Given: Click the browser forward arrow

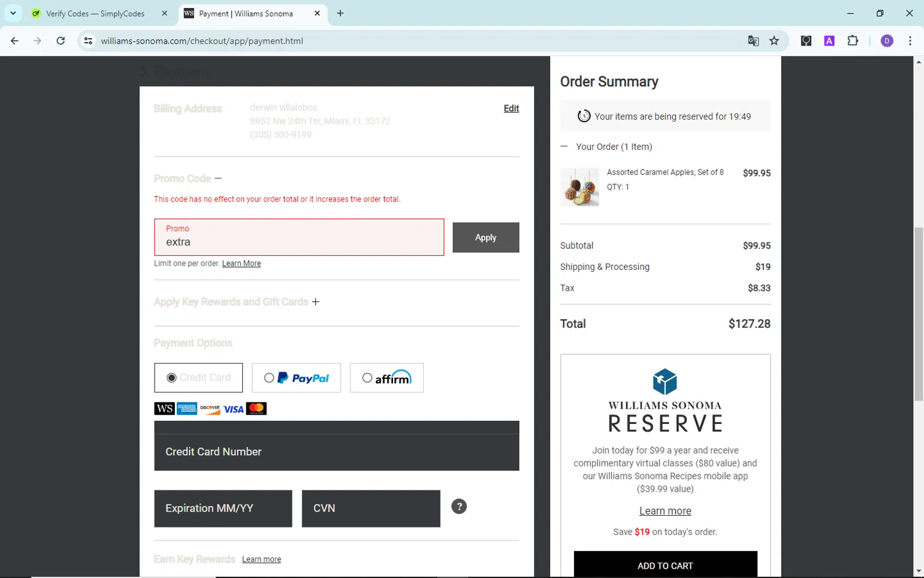Looking at the screenshot, I should tap(38, 41).
